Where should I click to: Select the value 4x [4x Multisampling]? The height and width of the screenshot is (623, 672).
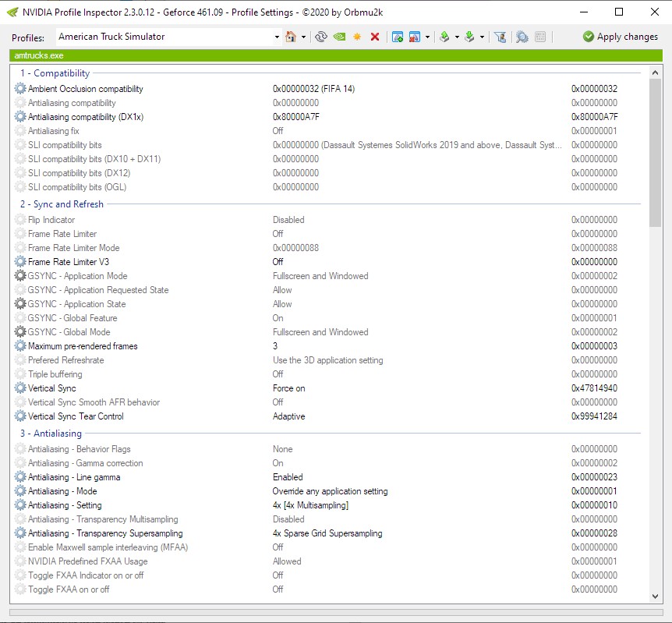click(310, 505)
